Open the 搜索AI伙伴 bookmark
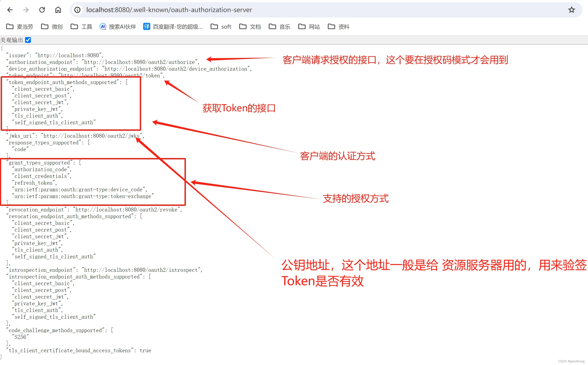The image size is (588, 365). (118, 27)
